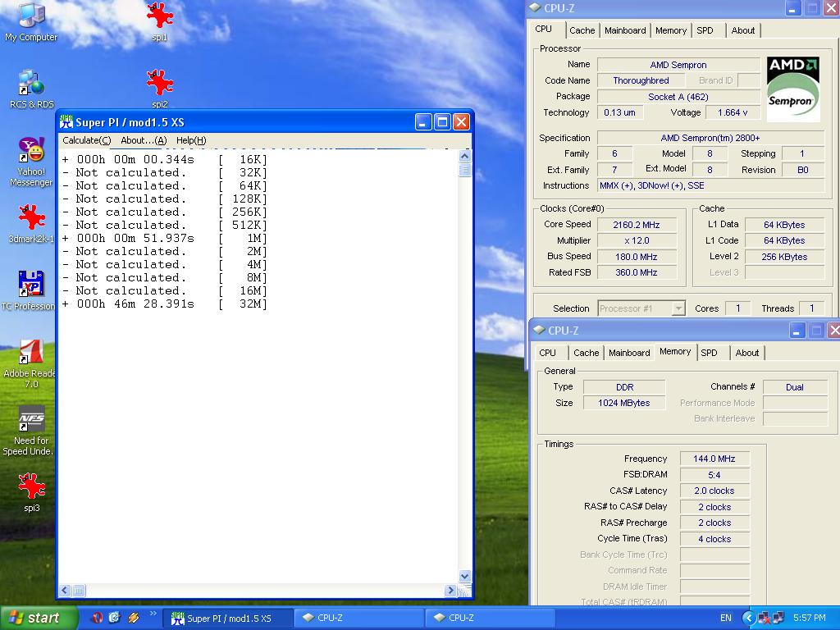Click scroll left arrow in Super PI
This screenshot has width=840, height=630.
coord(65,591)
